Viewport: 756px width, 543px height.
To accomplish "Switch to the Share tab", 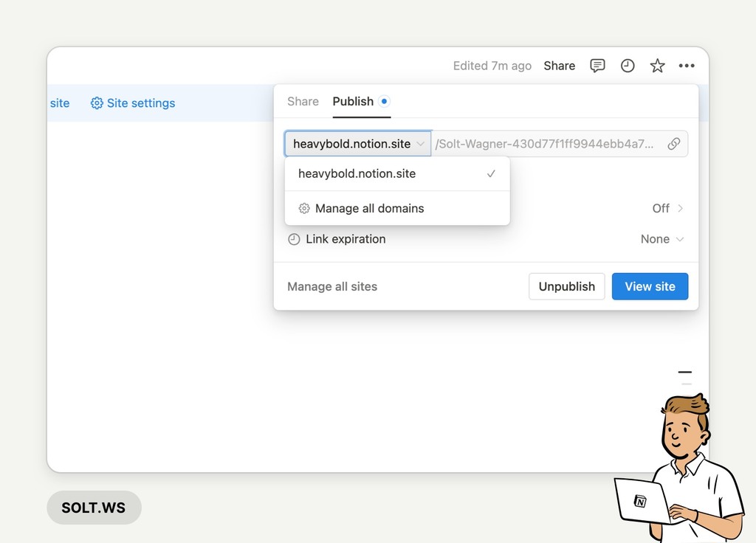I will click(303, 102).
